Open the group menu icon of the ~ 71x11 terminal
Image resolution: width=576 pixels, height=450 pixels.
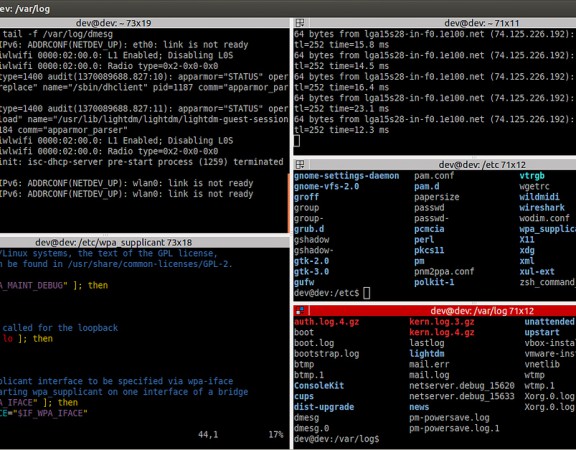point(300,23)
